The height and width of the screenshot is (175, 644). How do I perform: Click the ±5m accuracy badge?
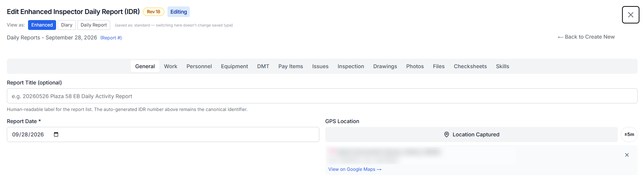pos(629,134)
